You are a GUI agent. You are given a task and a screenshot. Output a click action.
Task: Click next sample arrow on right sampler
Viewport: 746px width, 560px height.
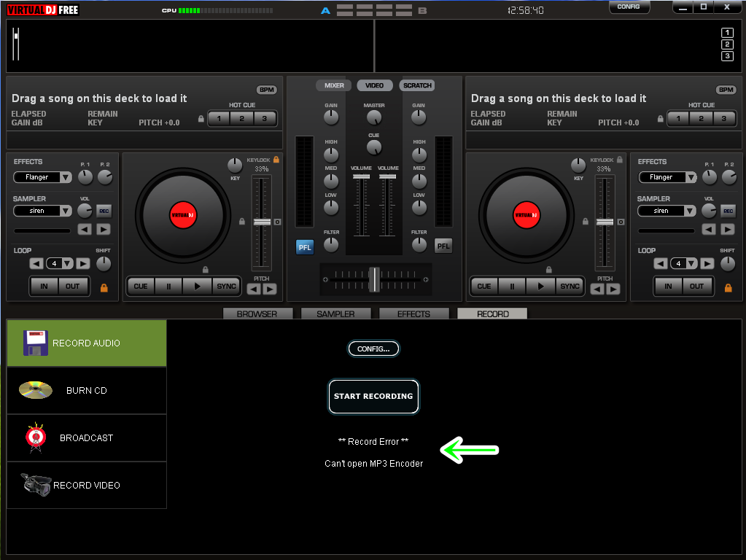click(728, 230)
